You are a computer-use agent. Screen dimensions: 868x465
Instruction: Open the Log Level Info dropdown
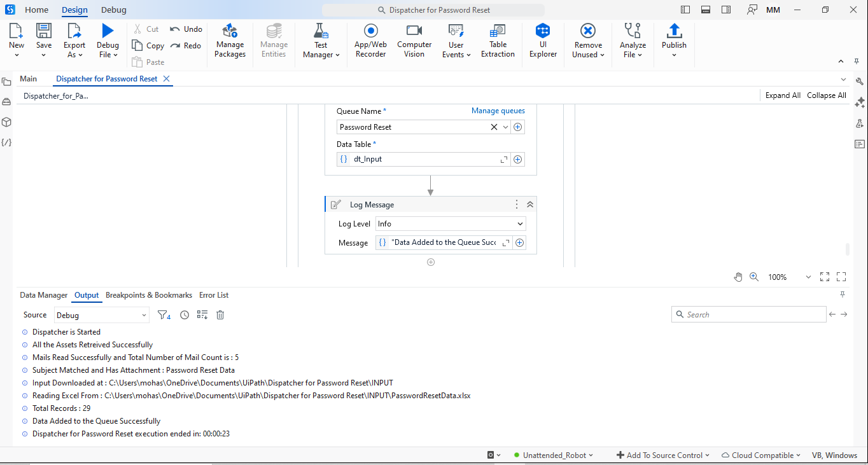pos(451,224)
